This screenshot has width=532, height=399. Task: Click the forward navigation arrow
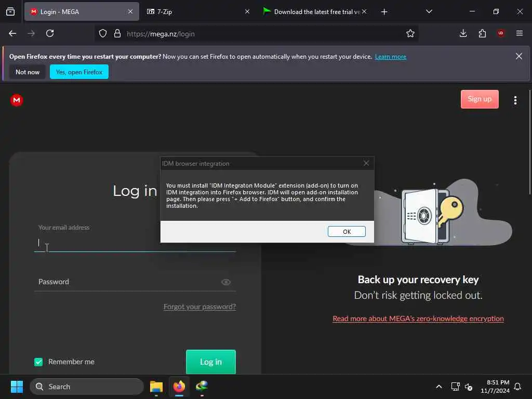coord(31,34)
